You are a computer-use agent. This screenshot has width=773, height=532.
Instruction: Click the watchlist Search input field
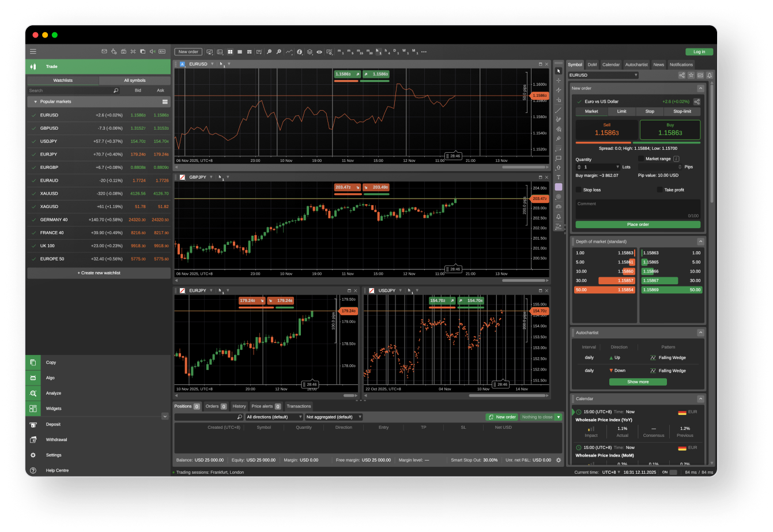[x=69, y=90]
